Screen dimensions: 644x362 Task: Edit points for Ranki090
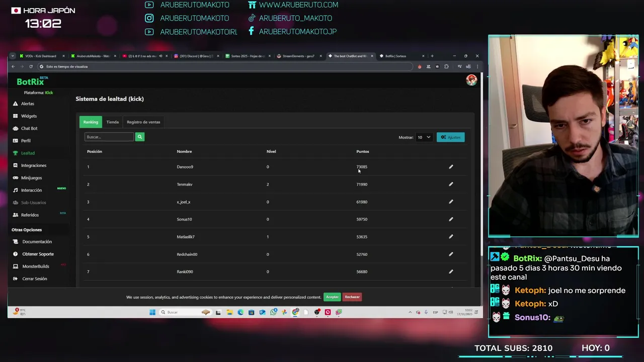451,271
